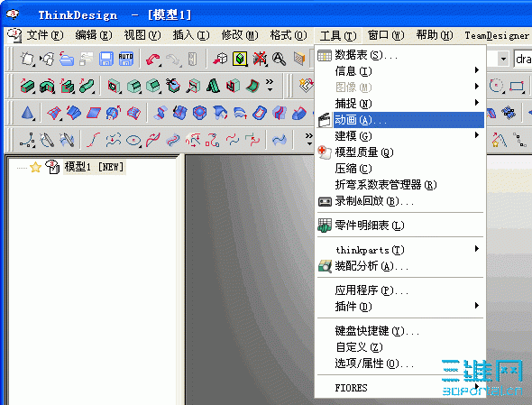Click the green draft wedge solid icon
The width and height of the screenshot is (532, 405).
[213, 86]
